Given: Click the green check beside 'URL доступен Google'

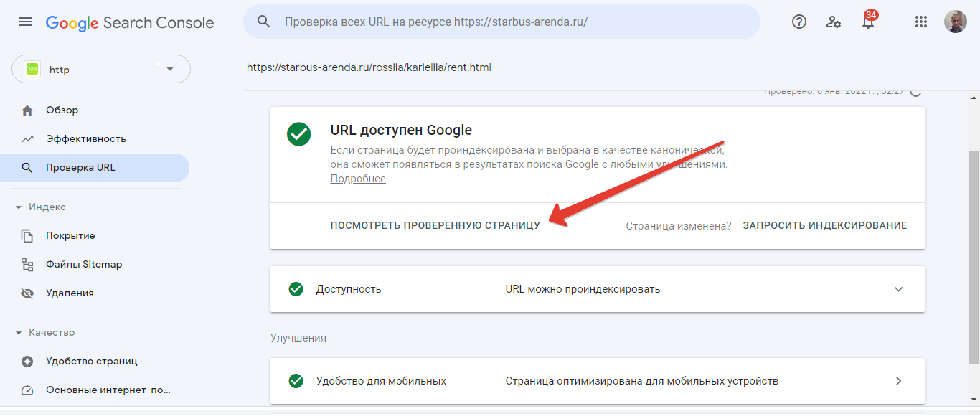Looking at the screenshot, I should click(299, 134).
